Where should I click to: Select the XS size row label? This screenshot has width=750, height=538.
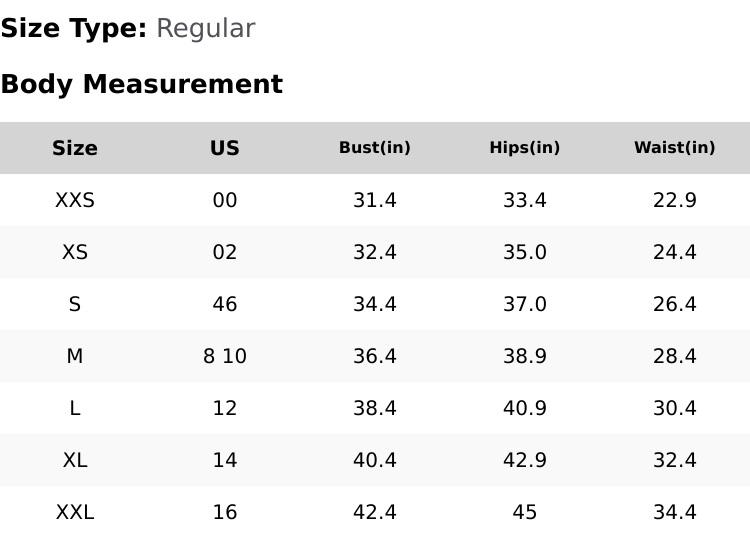tap(75, 252)
